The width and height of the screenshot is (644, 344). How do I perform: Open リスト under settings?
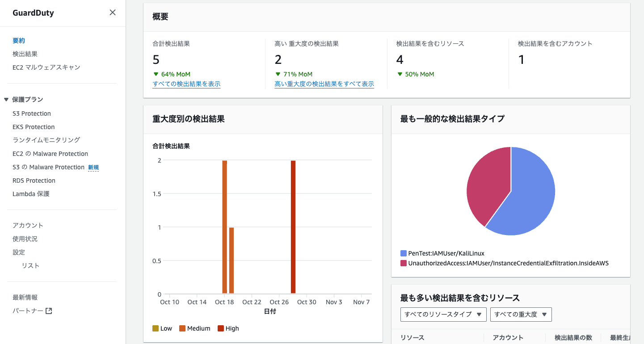(31, 266)
